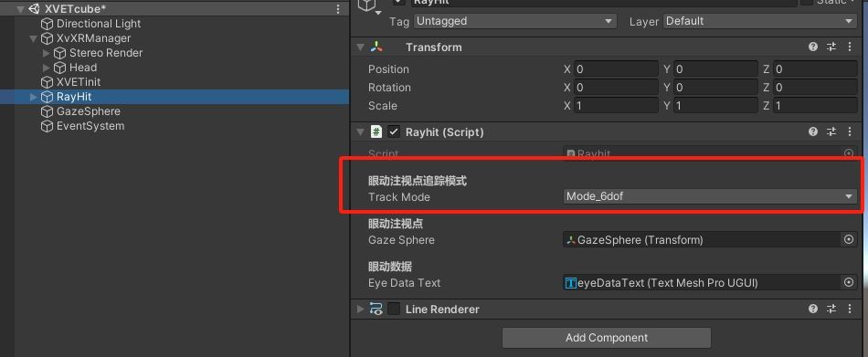Open Transform more options menu
Image resolution: width=868 pixels, height=357 pixels.
point(849,47)
